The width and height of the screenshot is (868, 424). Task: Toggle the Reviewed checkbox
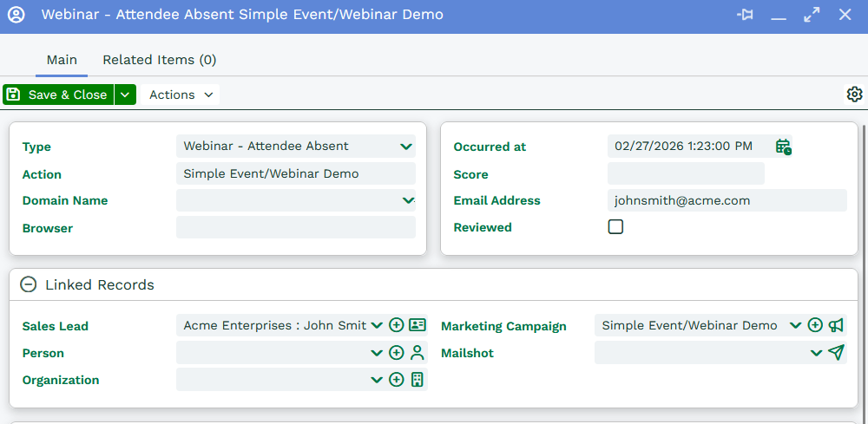tap(615, 227)
